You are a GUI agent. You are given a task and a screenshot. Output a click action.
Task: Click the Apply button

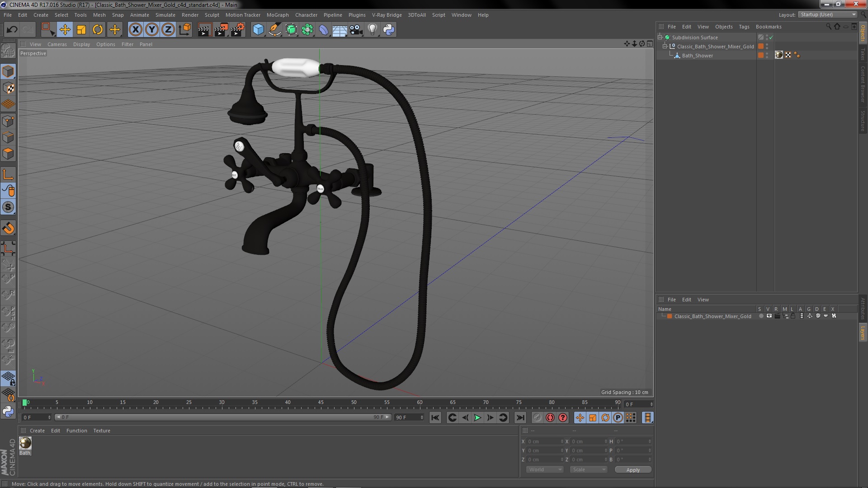pos(633,470)
